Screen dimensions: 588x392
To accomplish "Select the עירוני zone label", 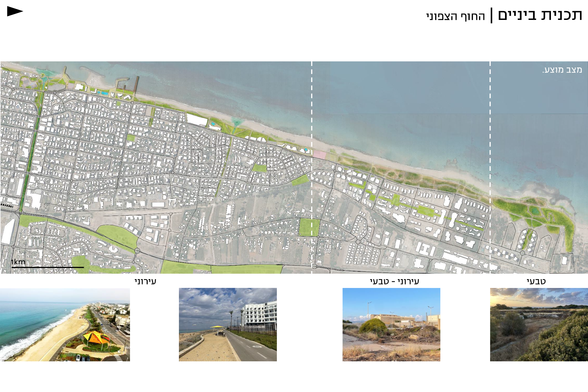I will click(145, 281).
